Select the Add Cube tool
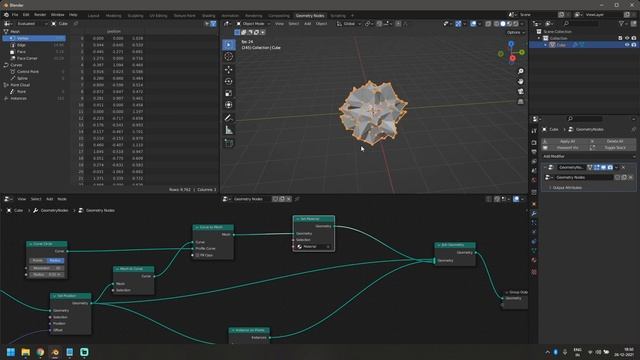640x360 pixels. coord(229,143)
